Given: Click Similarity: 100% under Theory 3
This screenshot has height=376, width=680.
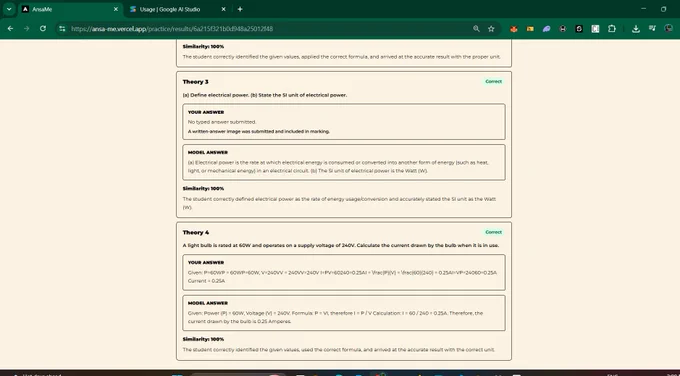Looking at the screenshot, I should point(203,189).
